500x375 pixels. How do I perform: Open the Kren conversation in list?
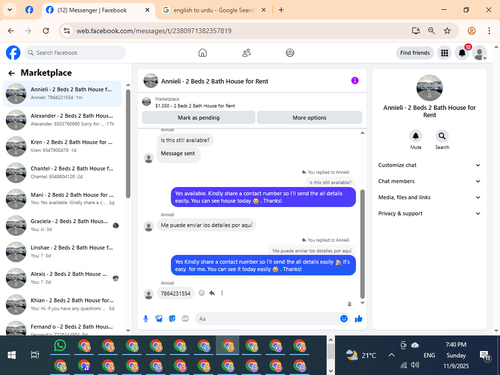62,146
